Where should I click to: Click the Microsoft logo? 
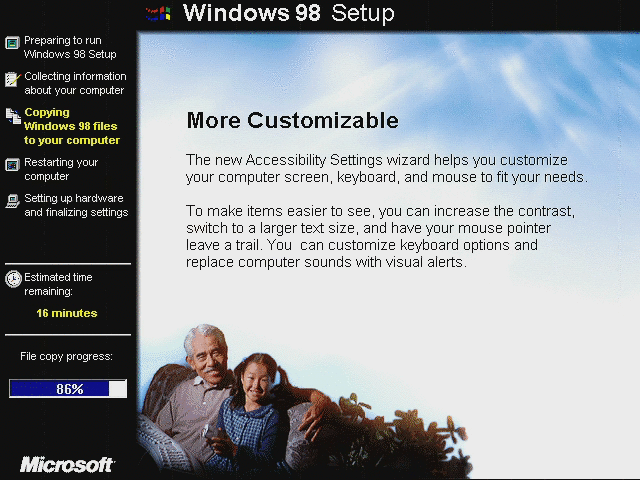(67, 464)
